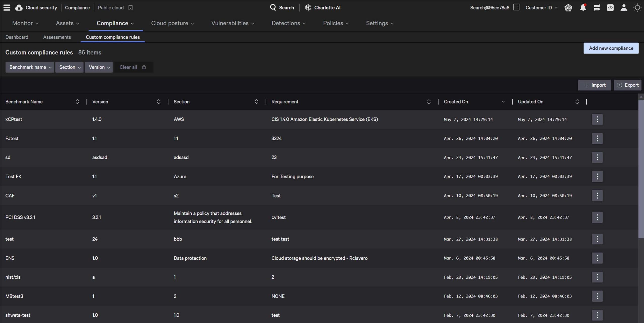The image size is (644, 323).
Task: Click the Search@95ce78a6 label
Action: (x=490, y=8)
